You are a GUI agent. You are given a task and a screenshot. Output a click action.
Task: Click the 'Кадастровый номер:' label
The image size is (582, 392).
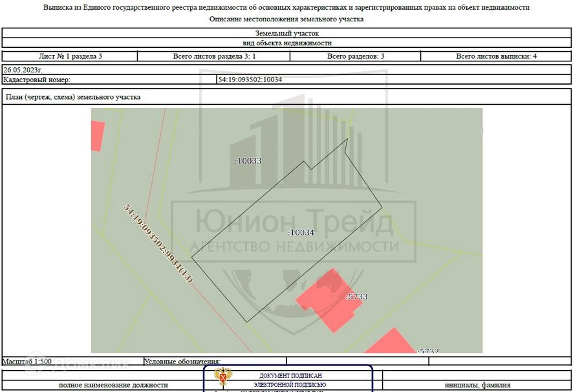click(37, 80)
